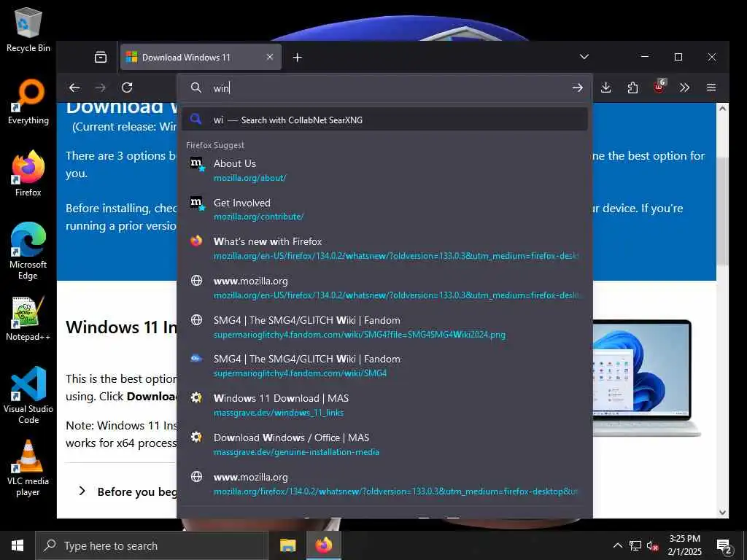Open the Firefox hamburger application menu
This screenshot has height=560, width=747.
point(711,87)
